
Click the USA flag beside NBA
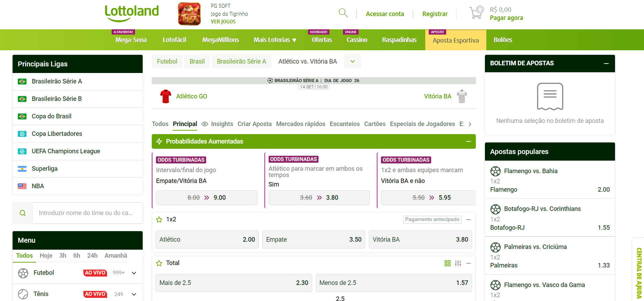(22, 186)
